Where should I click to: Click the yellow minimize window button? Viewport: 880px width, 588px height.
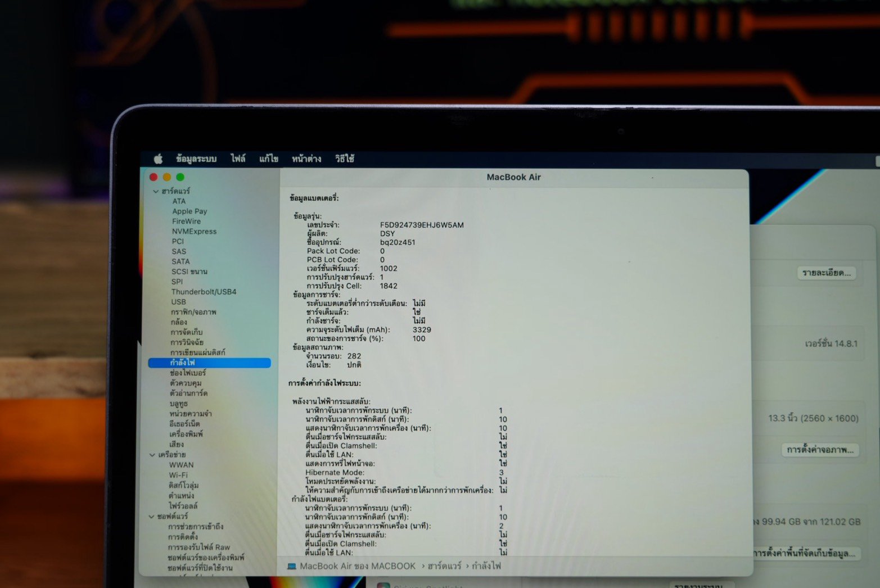[x=167, y=177]
